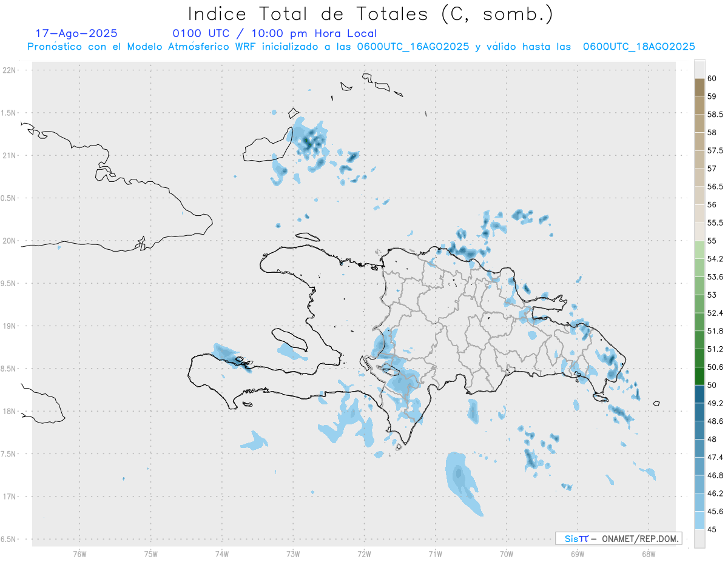Viewport: 728px width, 562px height.
Task: Click the beige swatch between 55 and 55.5
Action: pyautogui.click(x=699, y=232)
